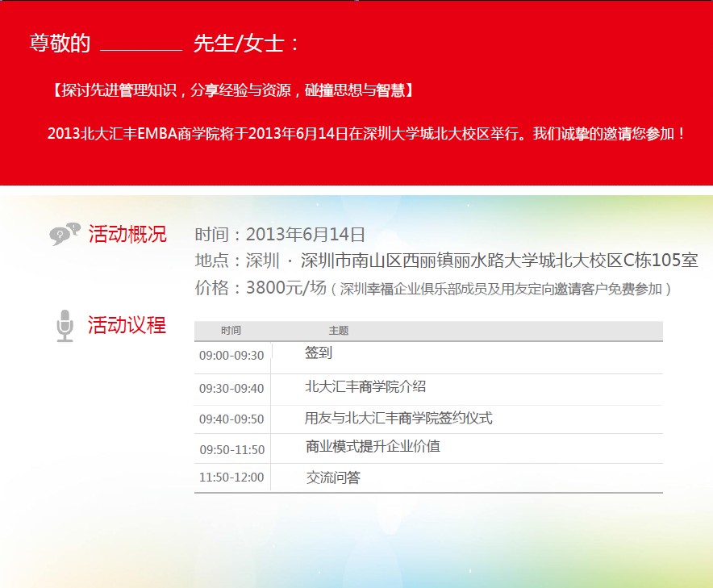
Task: Click the note about 深圳幸福企业俱乐部成员 free attendance
Action: 501,289
